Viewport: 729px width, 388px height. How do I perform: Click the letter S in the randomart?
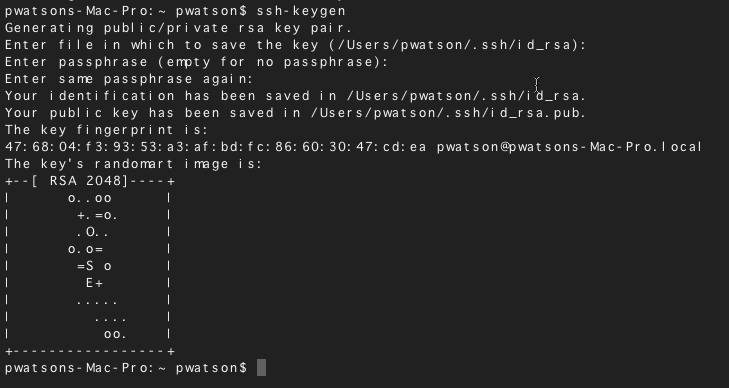click(x=89, y=266)
